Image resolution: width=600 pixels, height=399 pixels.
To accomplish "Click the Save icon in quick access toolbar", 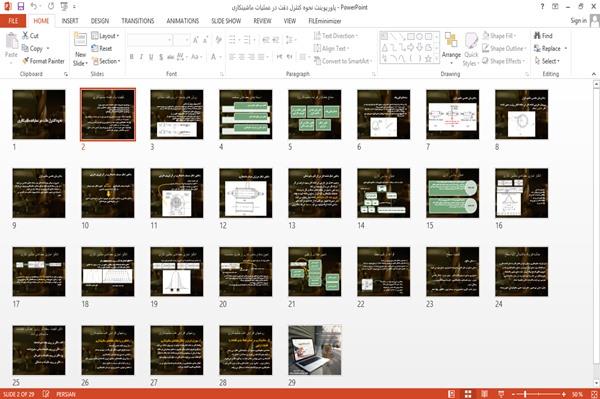I will coord(21,7).
